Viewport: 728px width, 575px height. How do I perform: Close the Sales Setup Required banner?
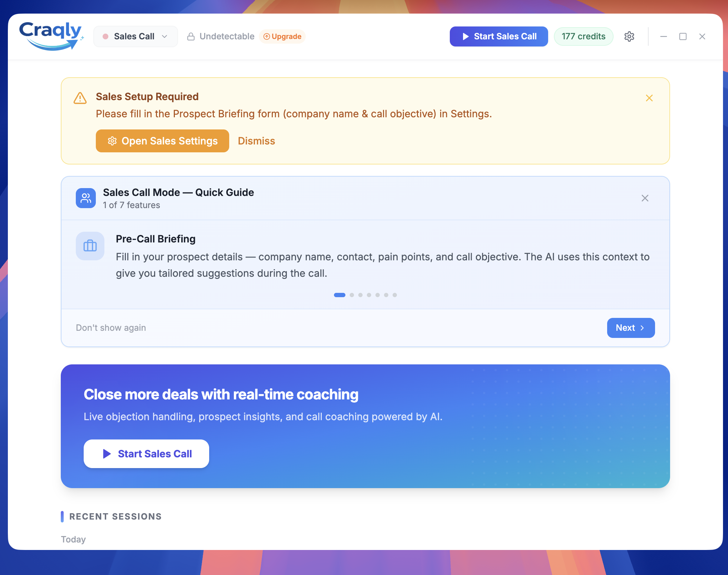[x=649, y=98]
